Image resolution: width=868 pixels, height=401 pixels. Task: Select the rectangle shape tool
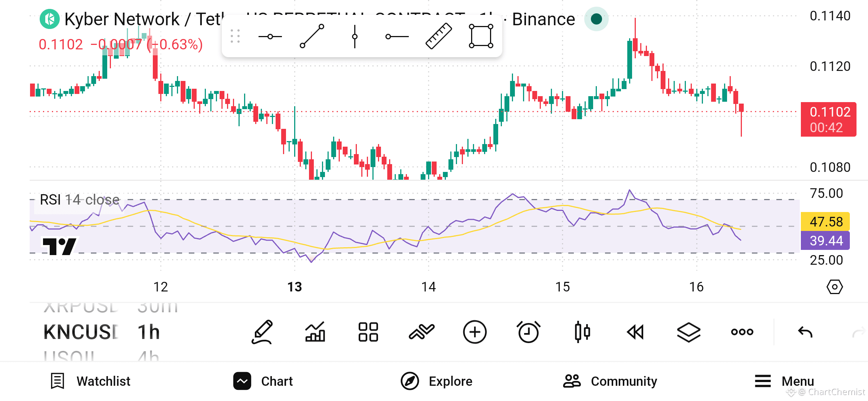coord(481,36)
